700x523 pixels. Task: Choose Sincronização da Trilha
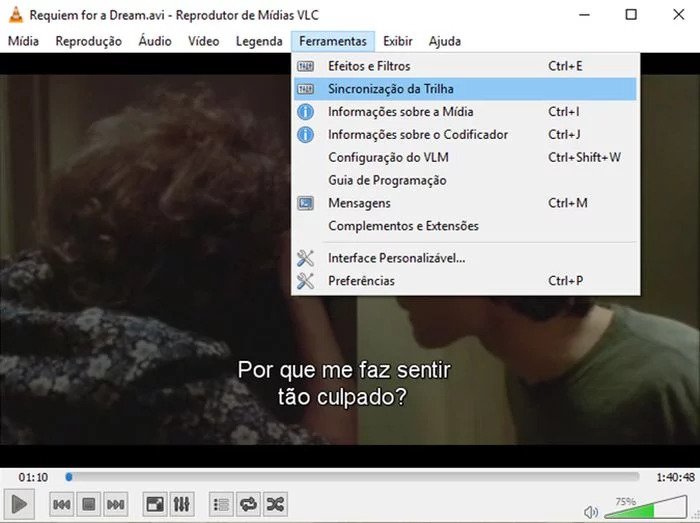coord(465,89)
